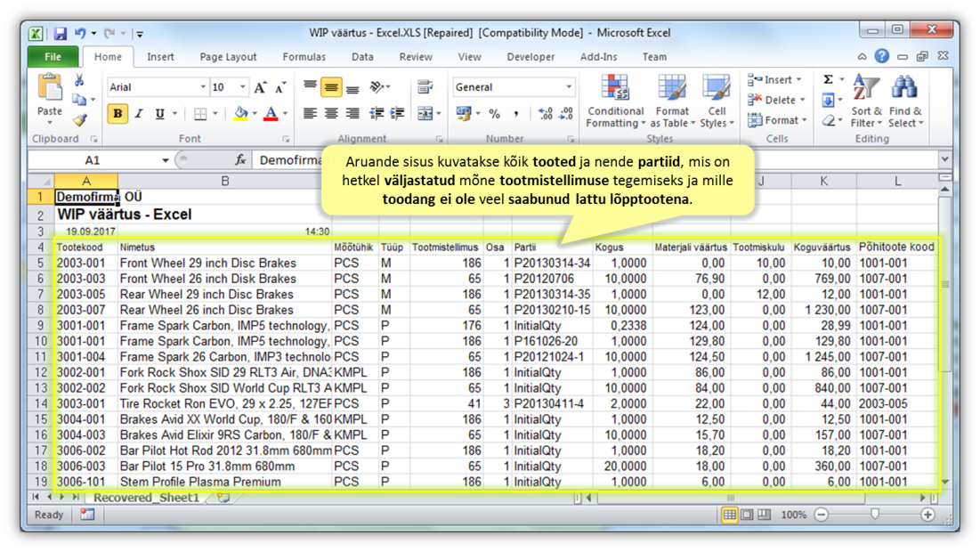This screenshot has height=552, width=980.
Task: Click the red Font Color icon
Action: (x=271, y=114)
